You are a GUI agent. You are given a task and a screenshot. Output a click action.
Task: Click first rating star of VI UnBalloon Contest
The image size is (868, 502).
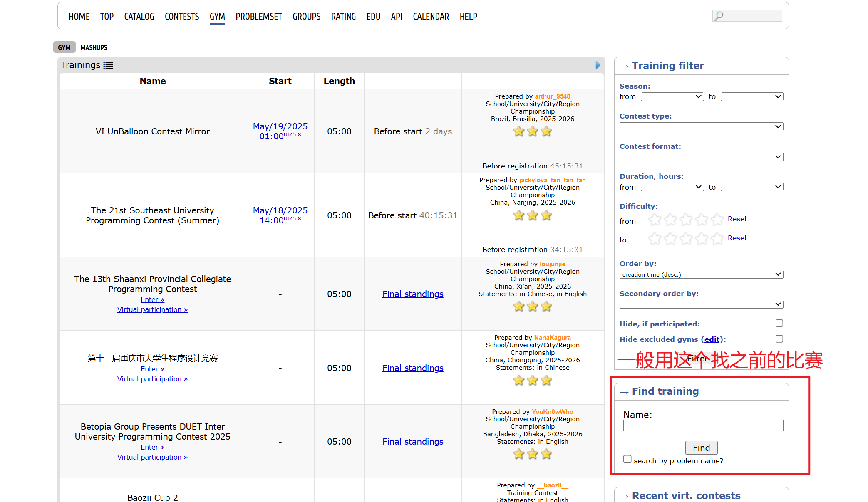click(519, 132)
